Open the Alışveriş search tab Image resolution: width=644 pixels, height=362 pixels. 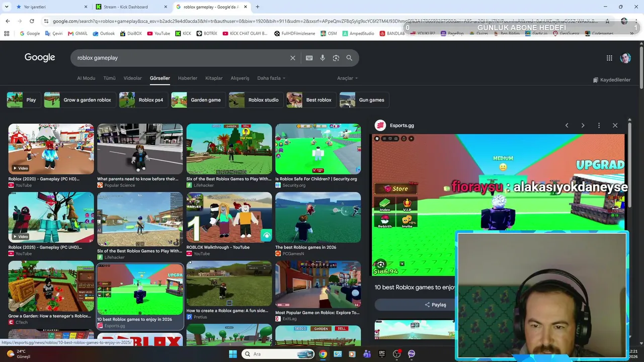click(x=240, y=78)
